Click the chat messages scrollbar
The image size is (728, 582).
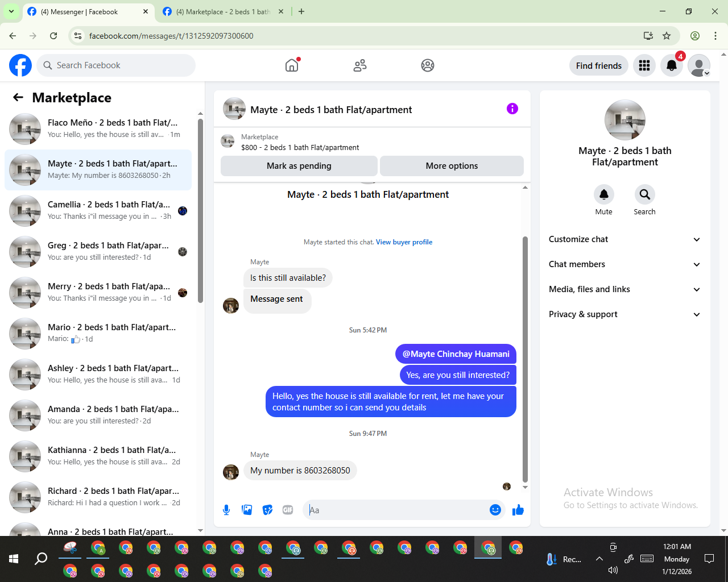[525, 358]
